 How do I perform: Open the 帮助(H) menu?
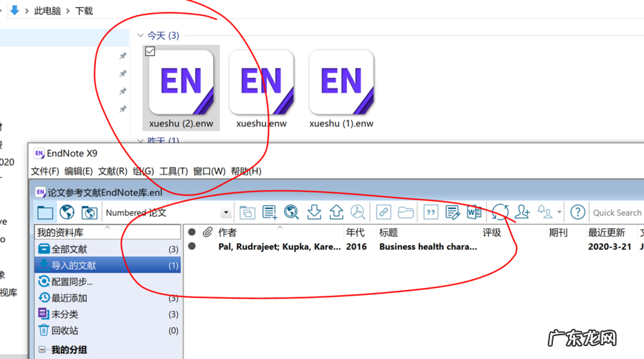tap(246, 171)
